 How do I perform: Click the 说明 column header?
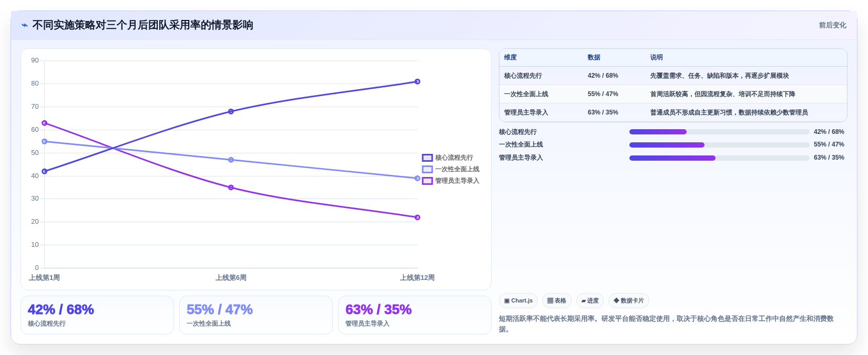[x=657, y=57]
